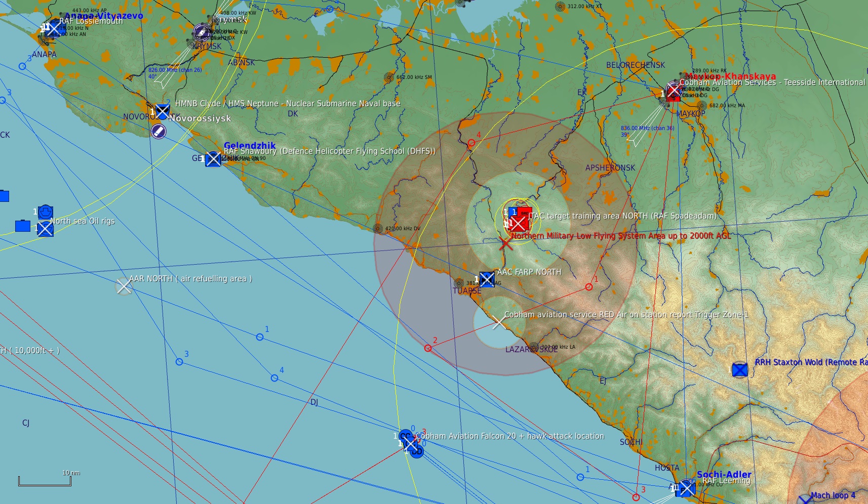Viewport: 868px width, 504px height.
Task: Select red waypoint 2 over the sea
Action: pos(428,348)
